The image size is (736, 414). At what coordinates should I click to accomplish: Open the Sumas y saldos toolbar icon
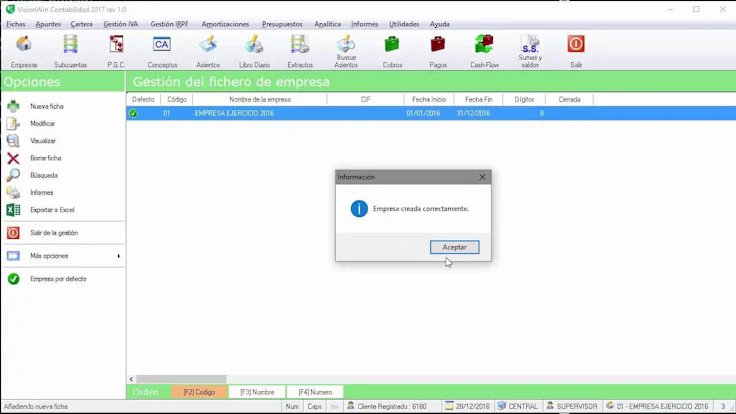(530, 51)
